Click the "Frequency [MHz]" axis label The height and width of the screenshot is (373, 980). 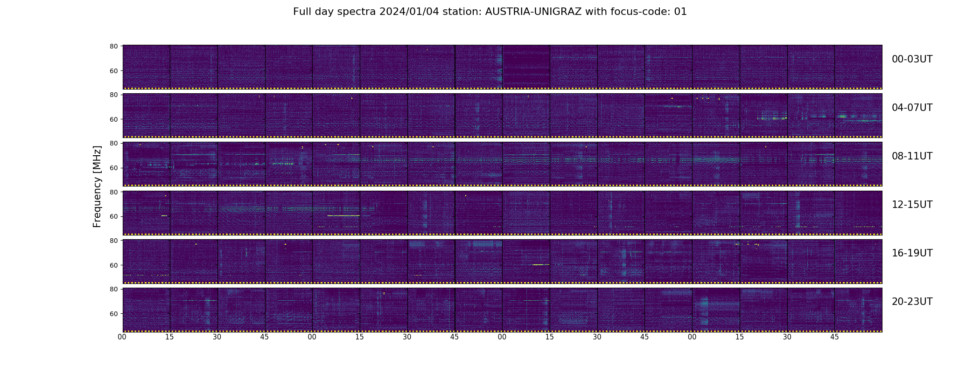[97, 186]
